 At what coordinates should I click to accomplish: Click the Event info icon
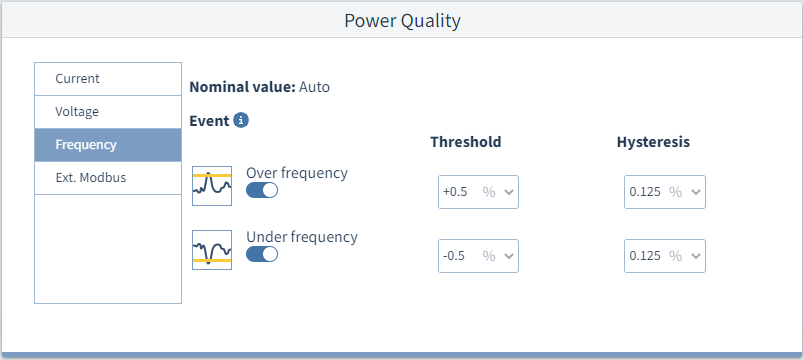241,121
